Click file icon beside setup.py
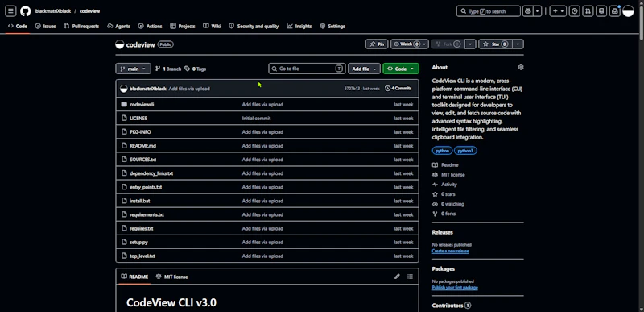This screenshot has width=644, height=312. click(124, 242)
